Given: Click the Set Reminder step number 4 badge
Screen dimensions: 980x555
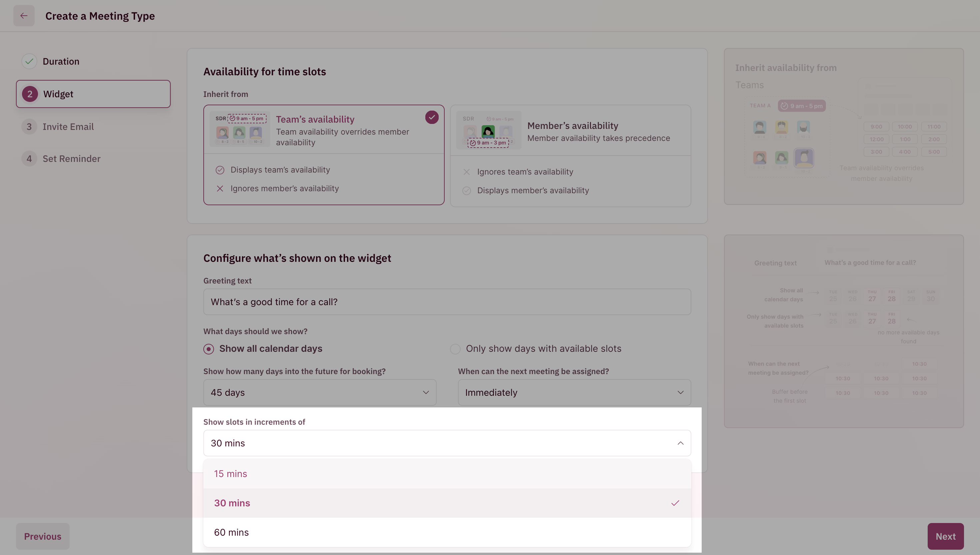Looking at the screenshot, I should pyautogui.click(x=29, y=159).
